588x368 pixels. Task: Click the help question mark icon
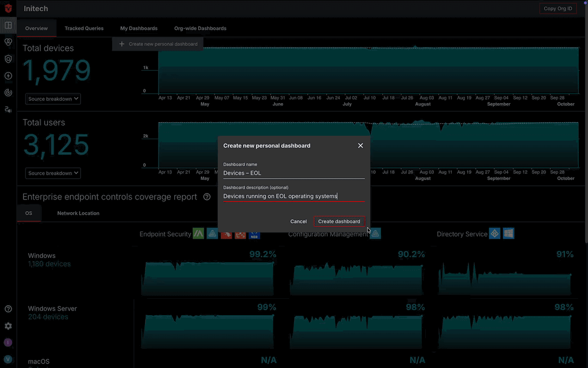(x=8, y=309)
